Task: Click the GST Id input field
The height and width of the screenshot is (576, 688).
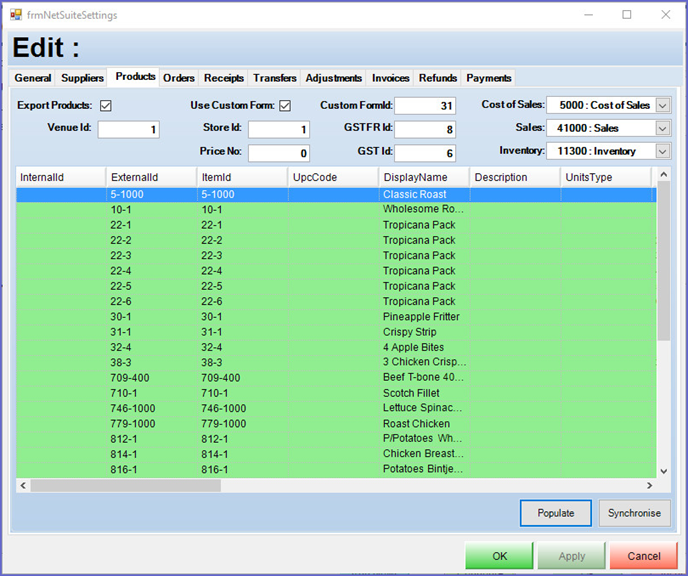Action: pos(426,152)
